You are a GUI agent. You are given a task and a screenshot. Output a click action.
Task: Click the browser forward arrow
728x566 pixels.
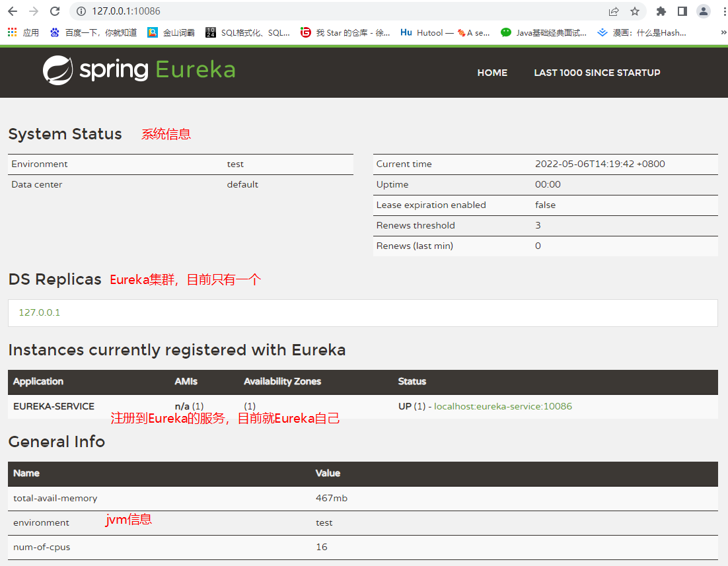click(34, 11)
